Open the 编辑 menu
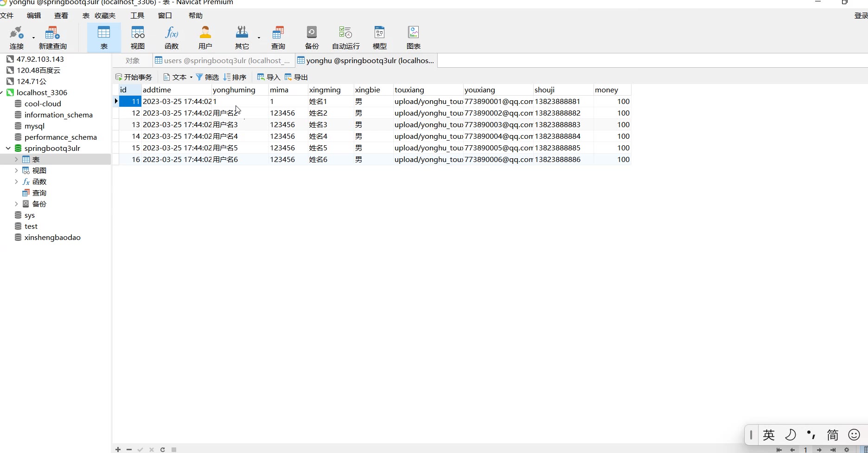 (34, 15)
